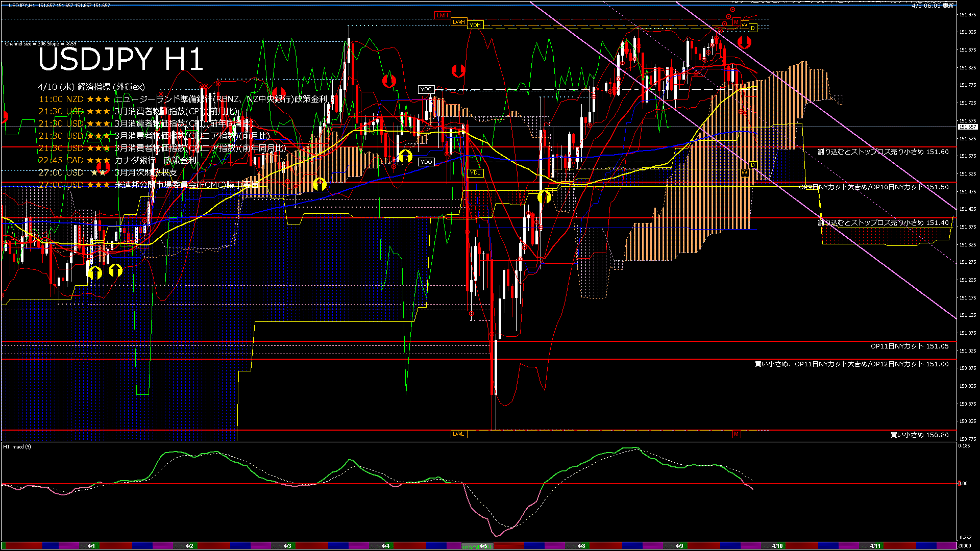This screenshot has height=551, width=980.
Task: Click the 4/9 date marker on time axis
Action: pyautogui.click(x=679, y=546)
